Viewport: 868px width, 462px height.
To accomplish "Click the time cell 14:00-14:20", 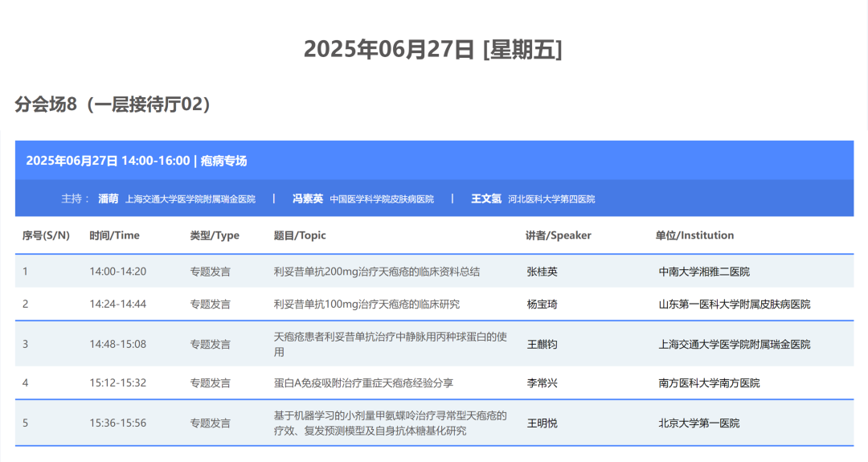I will 118,272.
